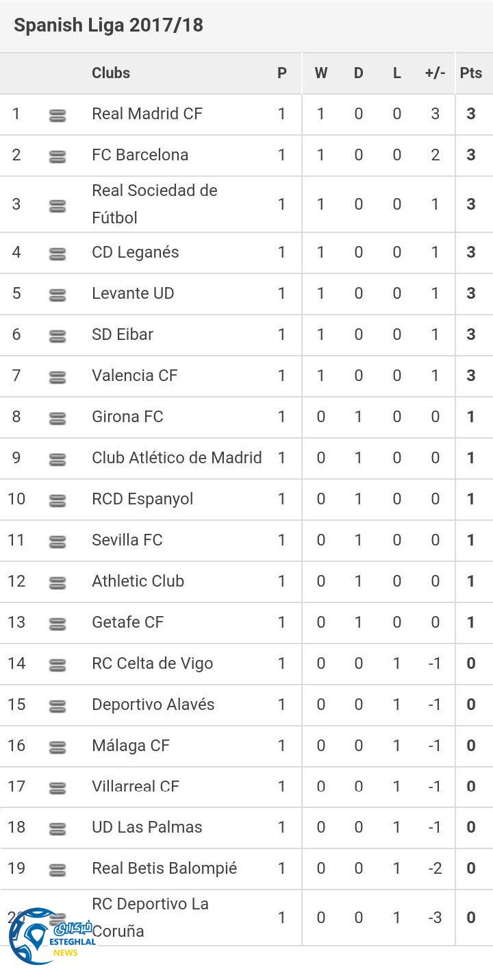493x980 pixels.
Task: Open the Club Atlético de Madrid team link
Action: coord(177,458)
